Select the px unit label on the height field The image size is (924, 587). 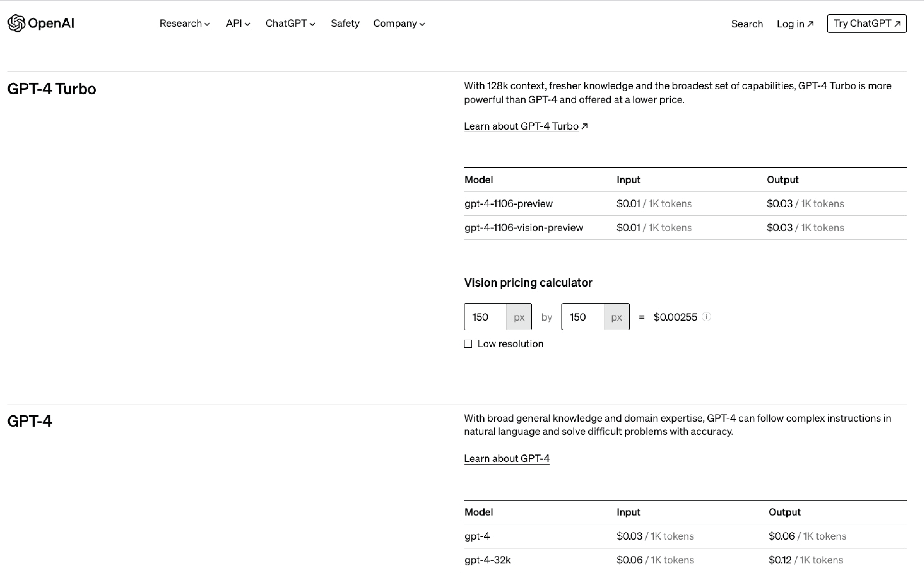[616, 317]
